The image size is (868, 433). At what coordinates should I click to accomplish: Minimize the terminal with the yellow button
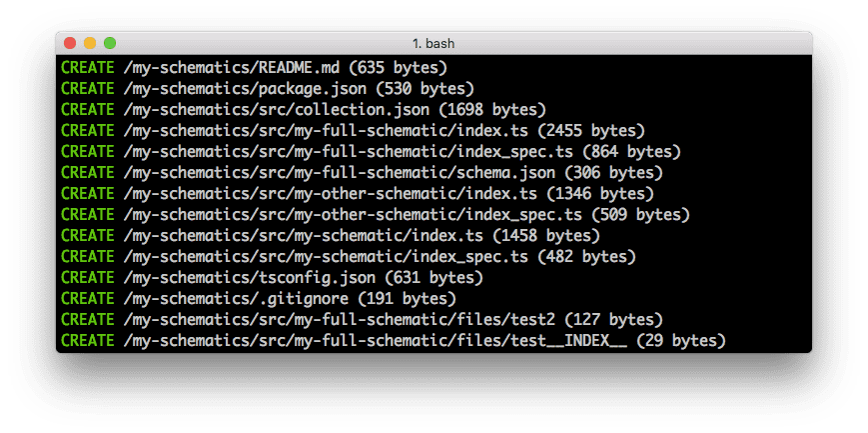tap(90, 43)
